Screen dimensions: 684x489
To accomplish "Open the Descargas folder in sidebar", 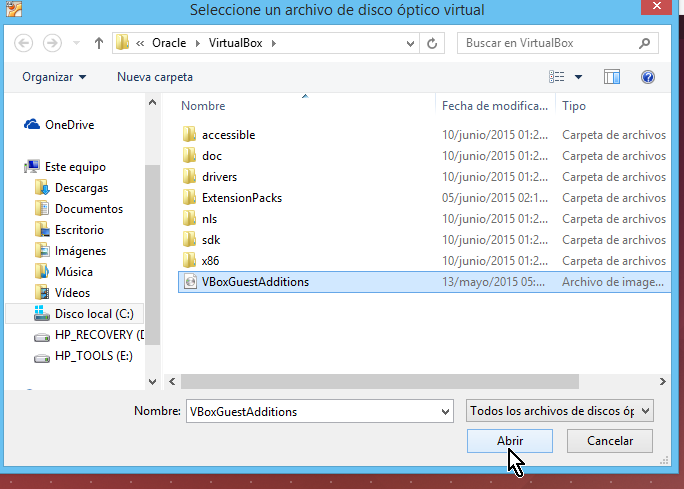I will pos(72,188).
